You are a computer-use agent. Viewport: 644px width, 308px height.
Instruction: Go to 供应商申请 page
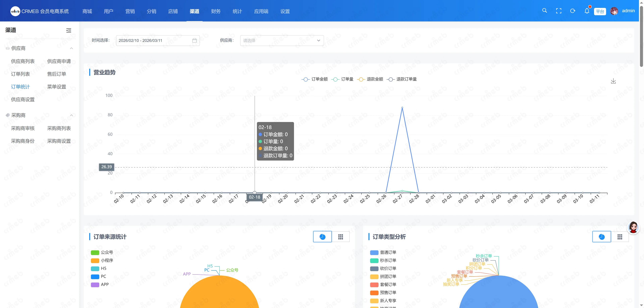pyautogui.click(x=59, y=61)
